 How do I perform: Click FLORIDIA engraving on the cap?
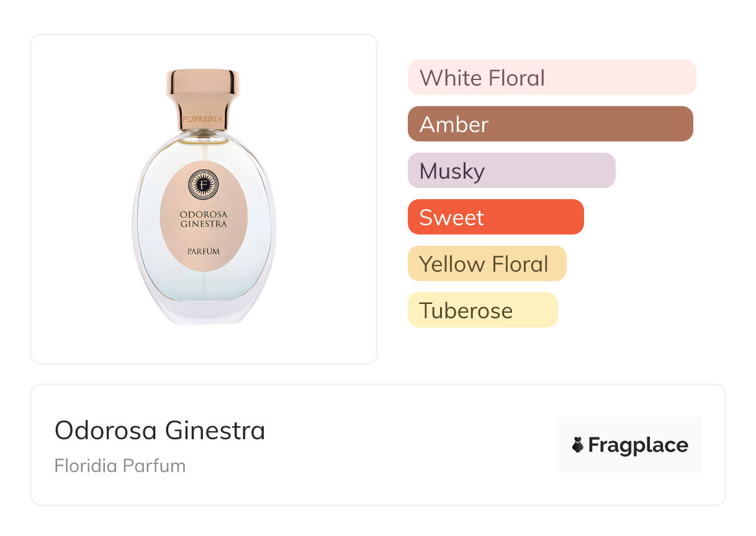(204, 118)
